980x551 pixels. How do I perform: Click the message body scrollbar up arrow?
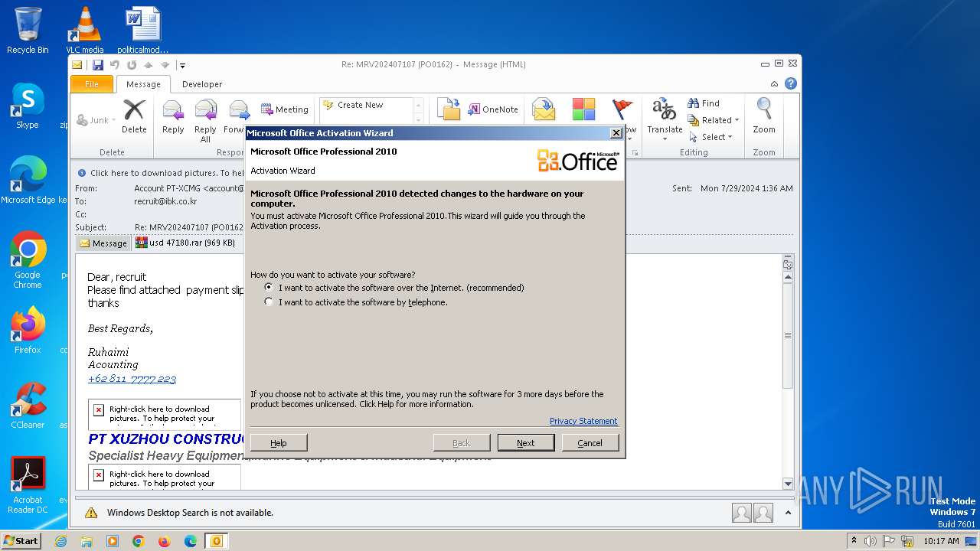(788, 279)
